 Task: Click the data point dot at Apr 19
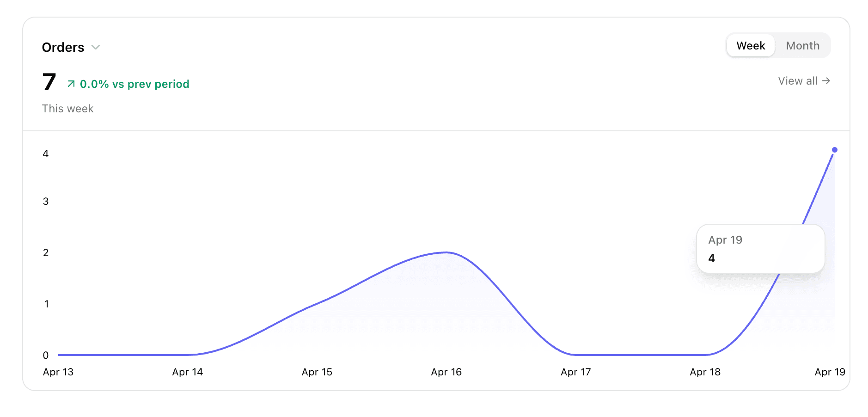point(835,149)
